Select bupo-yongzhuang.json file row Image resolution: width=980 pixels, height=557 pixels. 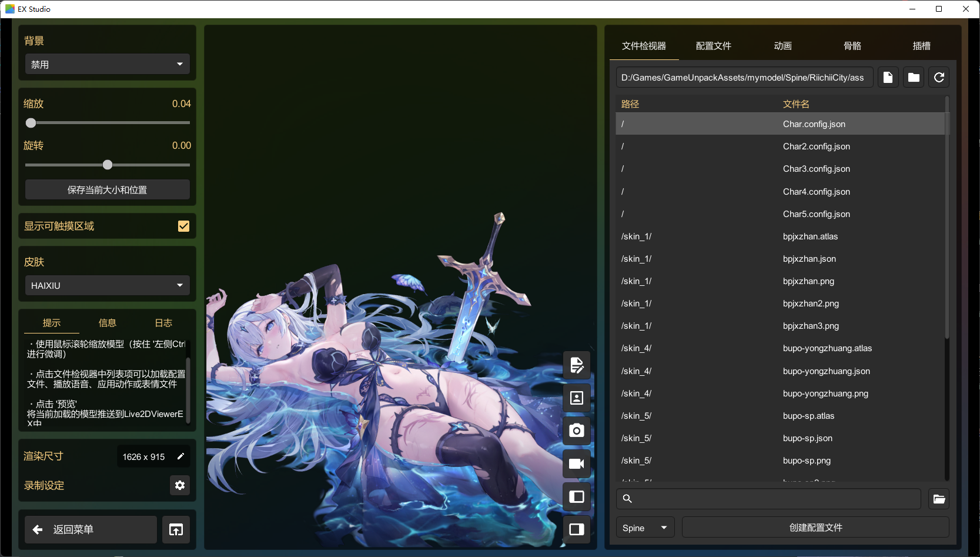[780, 371]
